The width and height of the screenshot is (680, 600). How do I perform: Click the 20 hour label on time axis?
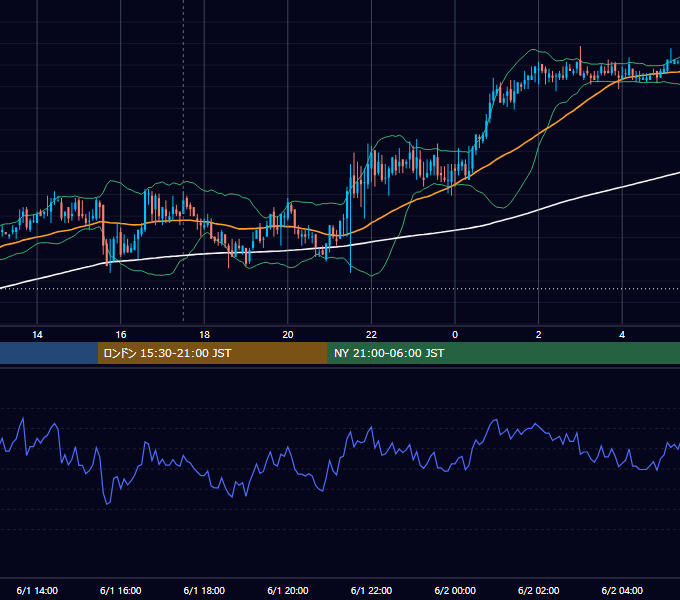pyautogui.click(x=288, y=335)
